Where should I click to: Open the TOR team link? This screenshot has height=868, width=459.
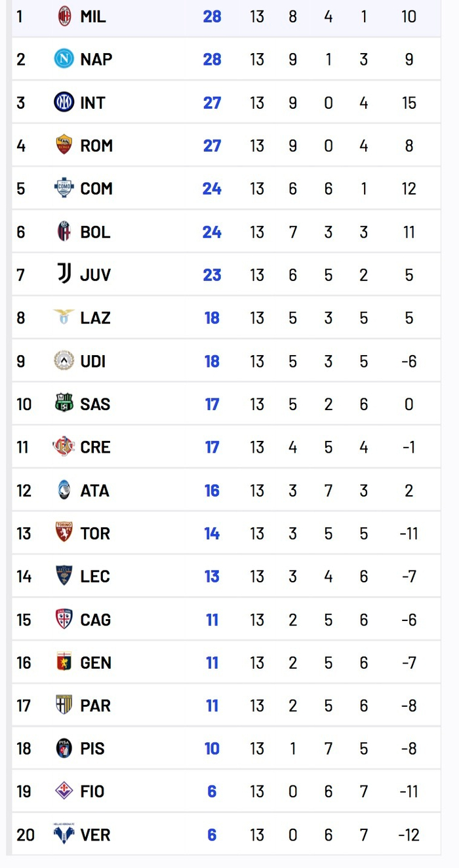tap(95, 533)
